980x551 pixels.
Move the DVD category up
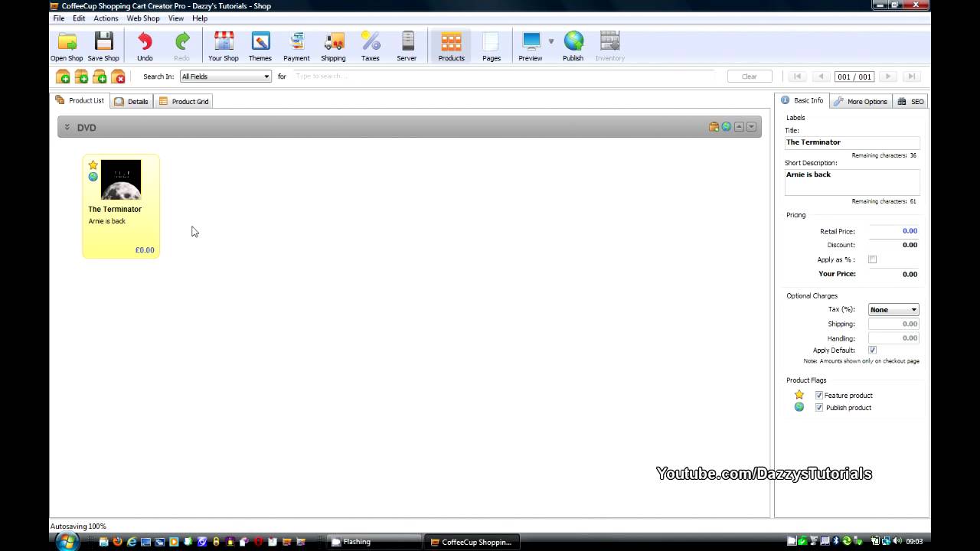click(x=739, y=127)
